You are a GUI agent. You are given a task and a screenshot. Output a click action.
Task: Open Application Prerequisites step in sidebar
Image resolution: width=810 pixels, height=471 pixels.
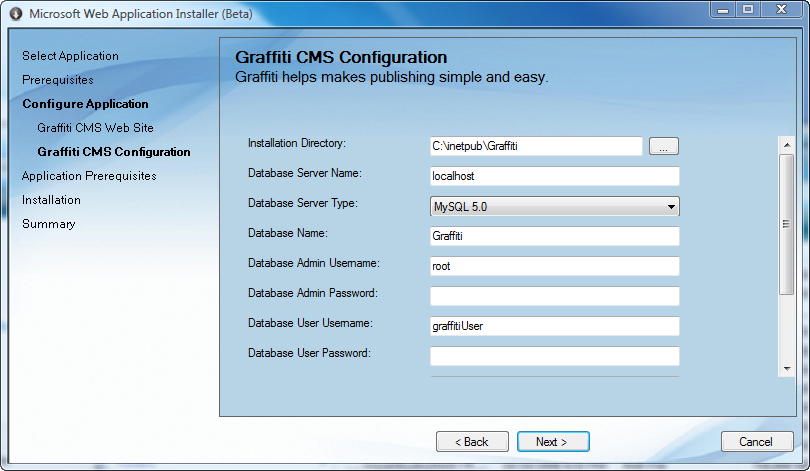(89, 176)
